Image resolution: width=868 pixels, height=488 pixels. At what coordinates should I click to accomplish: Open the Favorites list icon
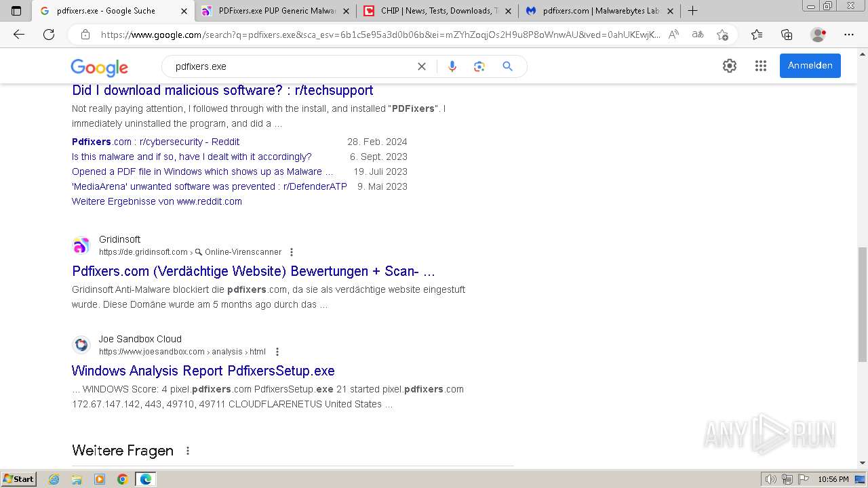(x=757, y=35)
